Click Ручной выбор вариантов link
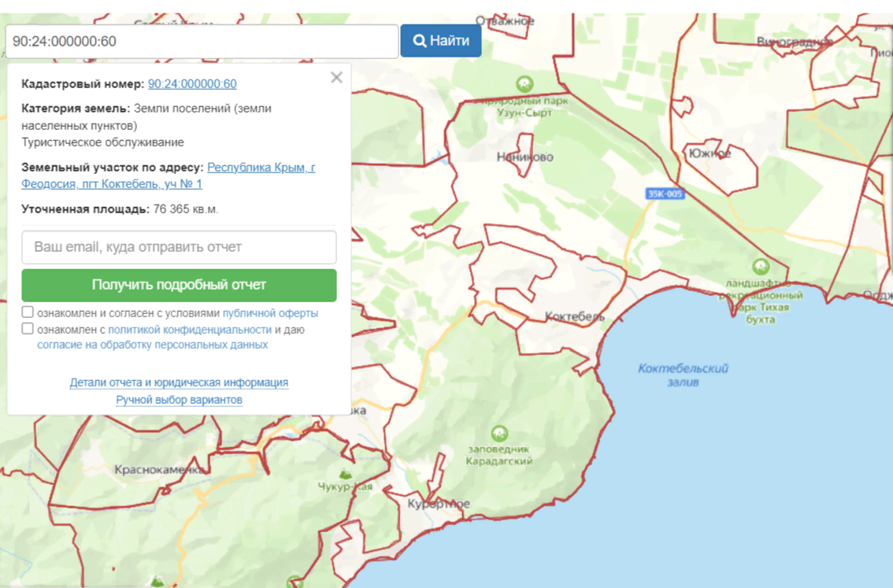 coord(179,400)
